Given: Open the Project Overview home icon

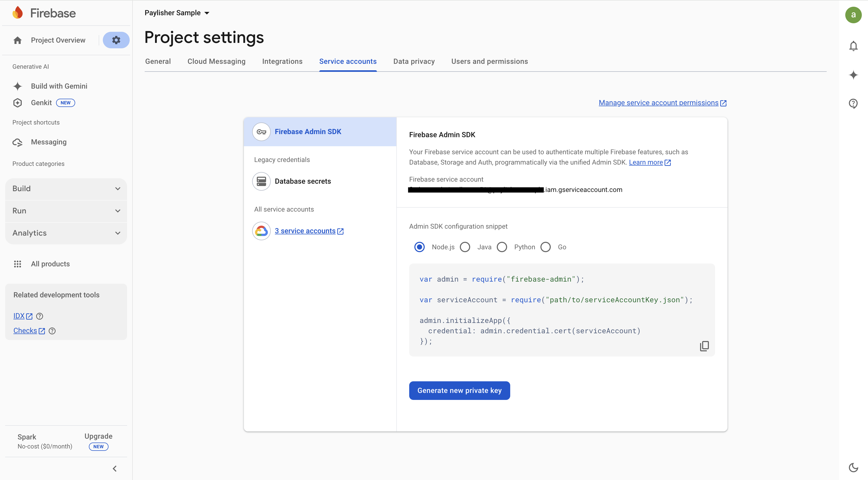Looking at the screenshot, I should (x=18, y=40).
